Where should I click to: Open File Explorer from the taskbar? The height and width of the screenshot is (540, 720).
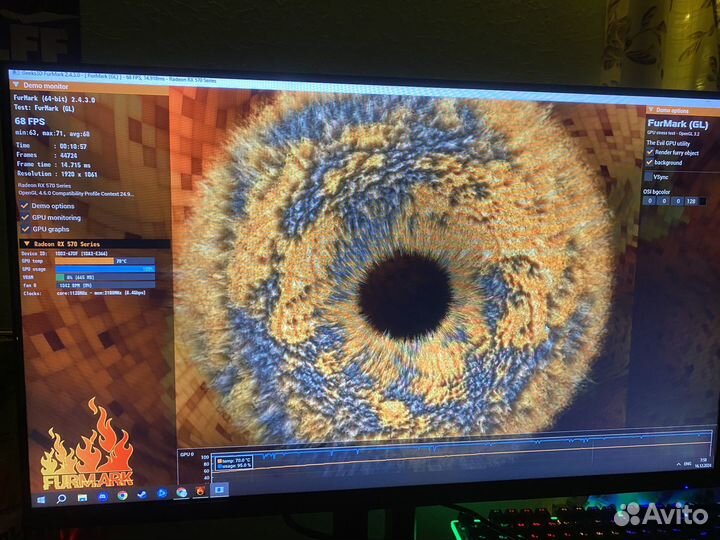click(82, 496)
